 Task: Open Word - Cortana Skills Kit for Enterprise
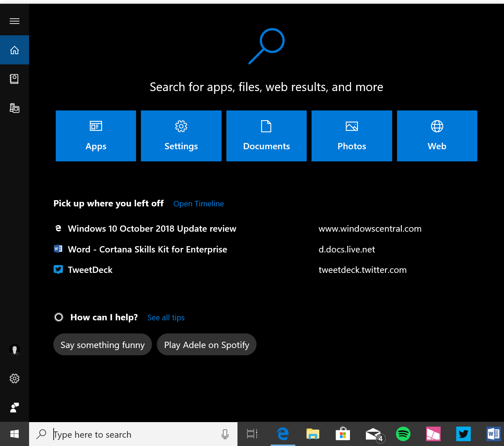point(147,249)
